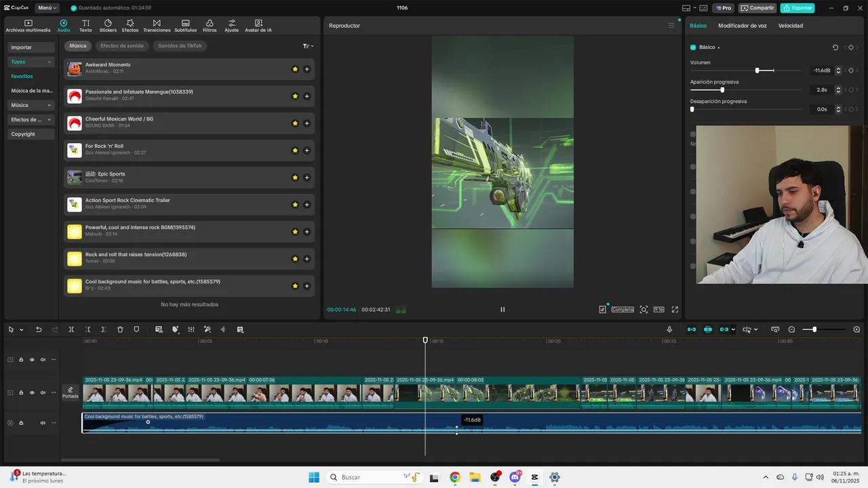
Task: Adjust the Volumen slider handle
Action: tap(757, 70)
